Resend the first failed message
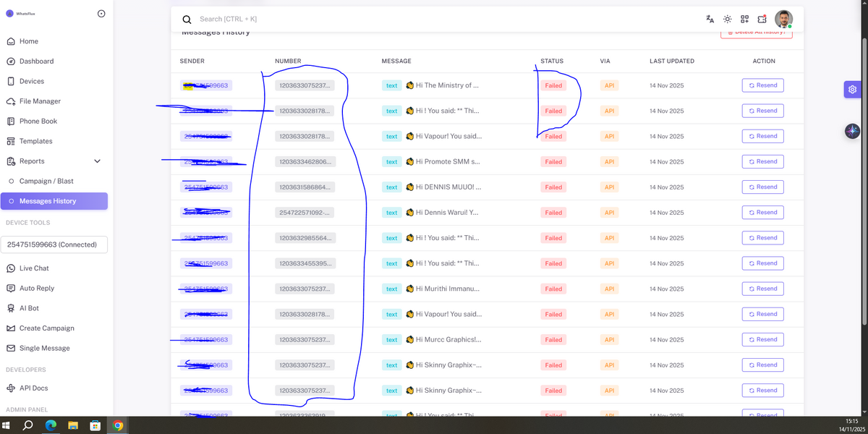Viewport: 868px width, 434px height. (x=762, y=85)
